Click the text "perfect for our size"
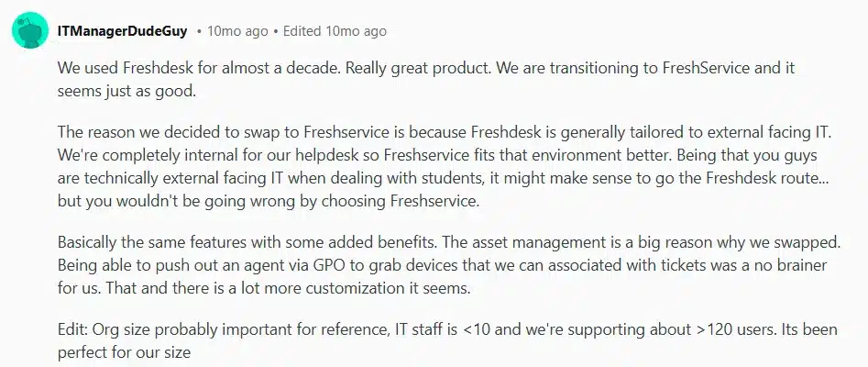This screenshot has width=868, height=367. 123,352
